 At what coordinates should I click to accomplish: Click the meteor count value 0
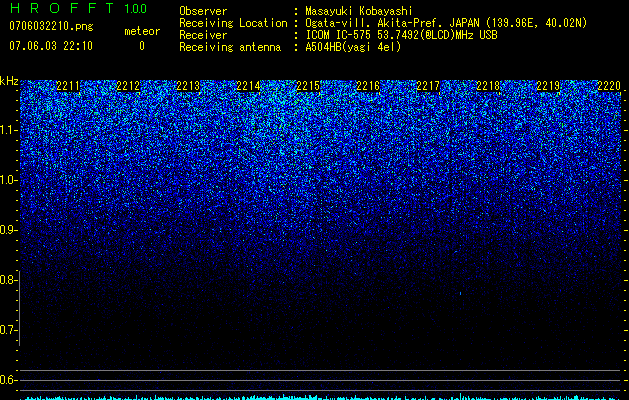coord(142,46)
